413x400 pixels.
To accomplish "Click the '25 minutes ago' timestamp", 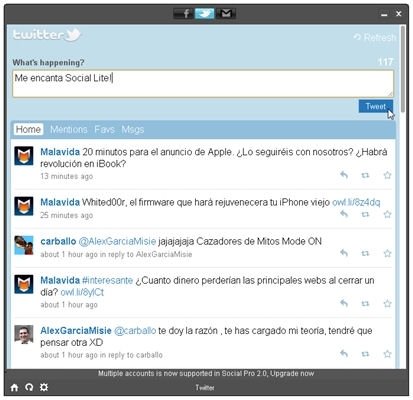I will 67,215.
